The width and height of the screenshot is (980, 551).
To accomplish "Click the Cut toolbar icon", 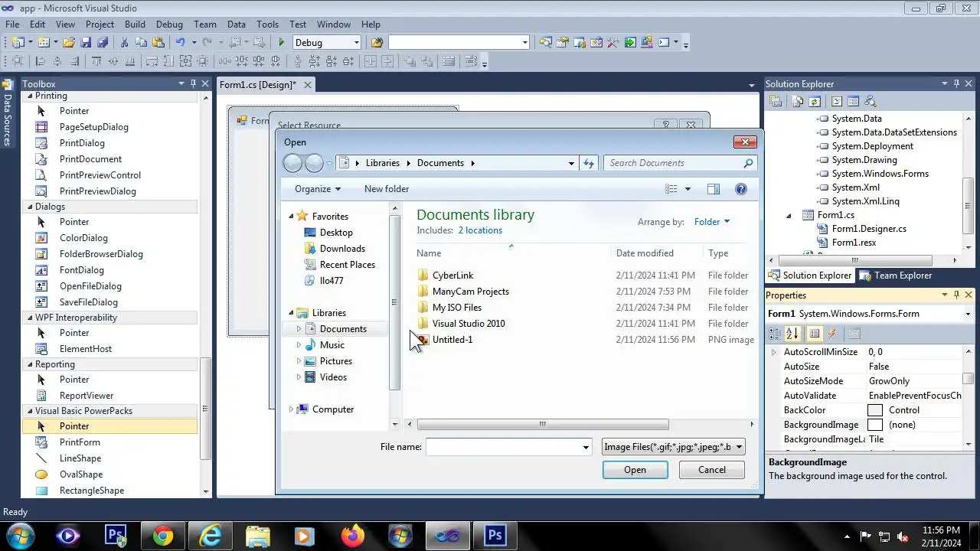I will point(124,43).
